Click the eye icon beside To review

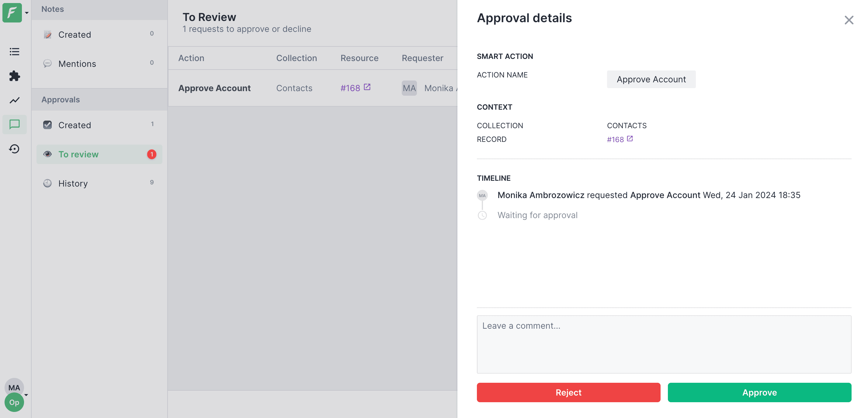47,154
